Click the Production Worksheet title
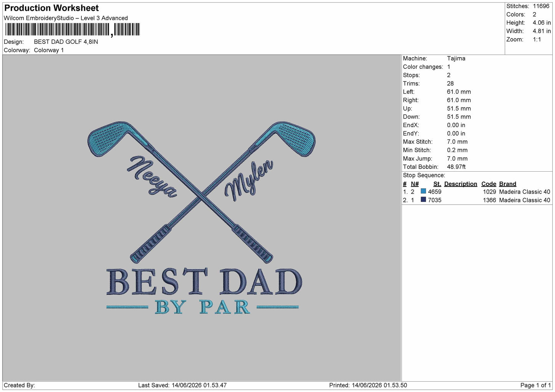This screenshot has width=555, height=392. click(51, 8)
